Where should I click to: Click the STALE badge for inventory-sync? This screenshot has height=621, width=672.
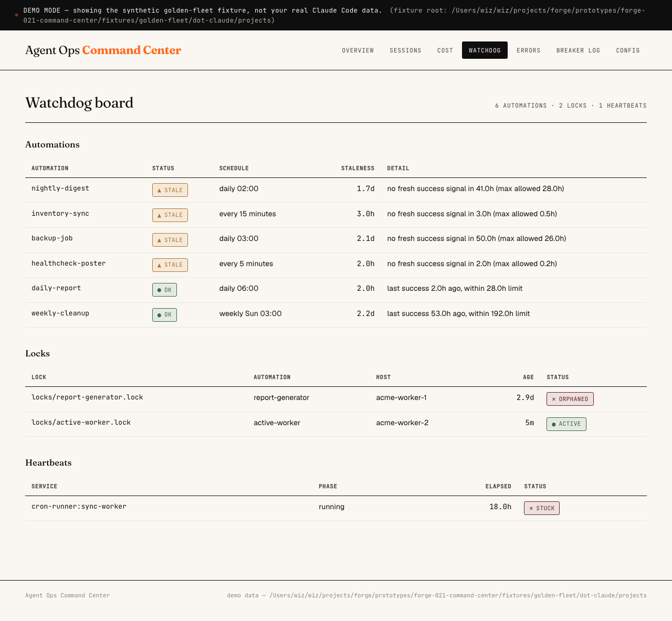tap(170, 215)
